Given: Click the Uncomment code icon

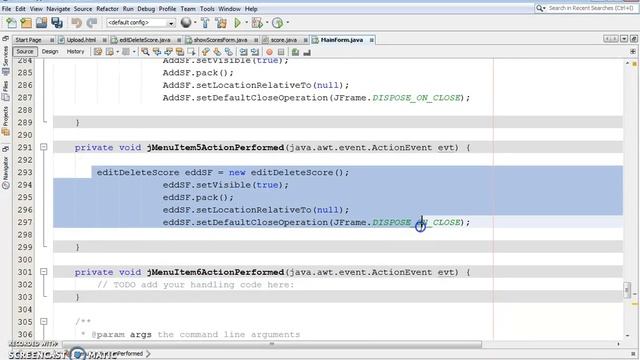Looking at the screenshot, I should (x=307, y=52).
